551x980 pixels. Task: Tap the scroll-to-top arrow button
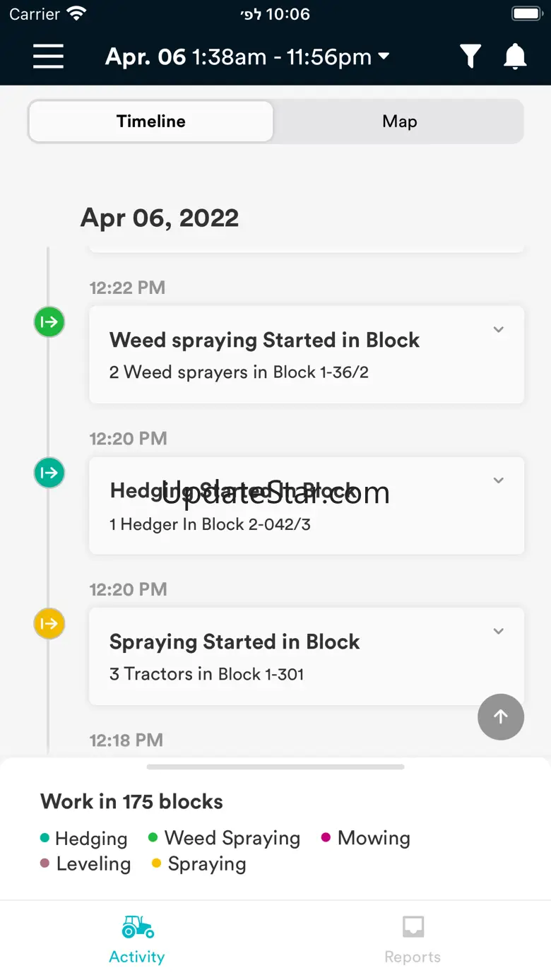click(501, 717)
